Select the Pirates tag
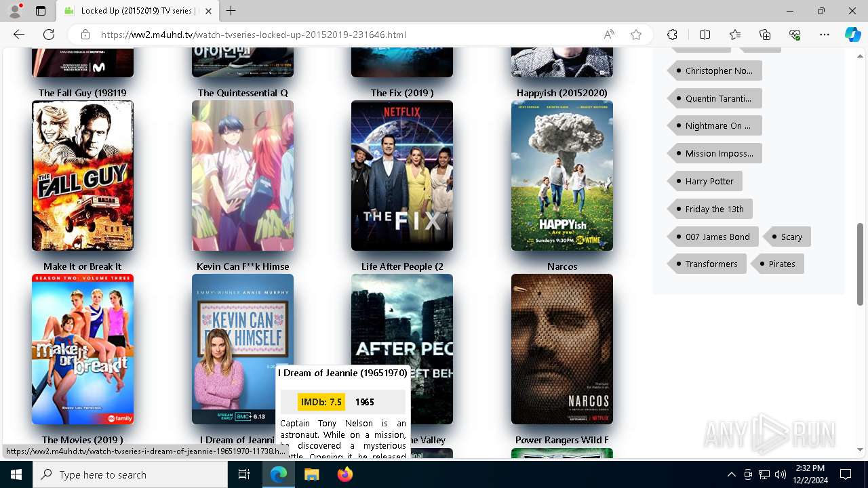Image resolution: width=868 pixels, height=488 pixels. (x=778, y=264)
